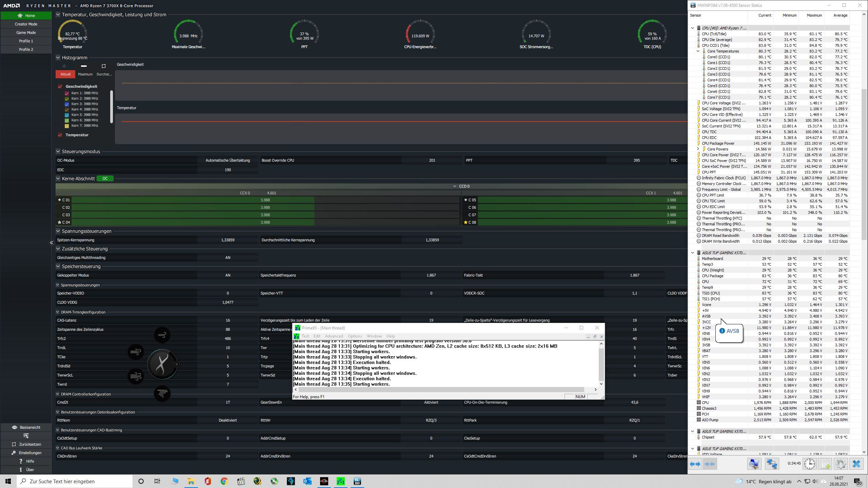Click HWiNFO collapse-columns arrows icon
This screenshot has height=488, width=868.
click(710, 464)
